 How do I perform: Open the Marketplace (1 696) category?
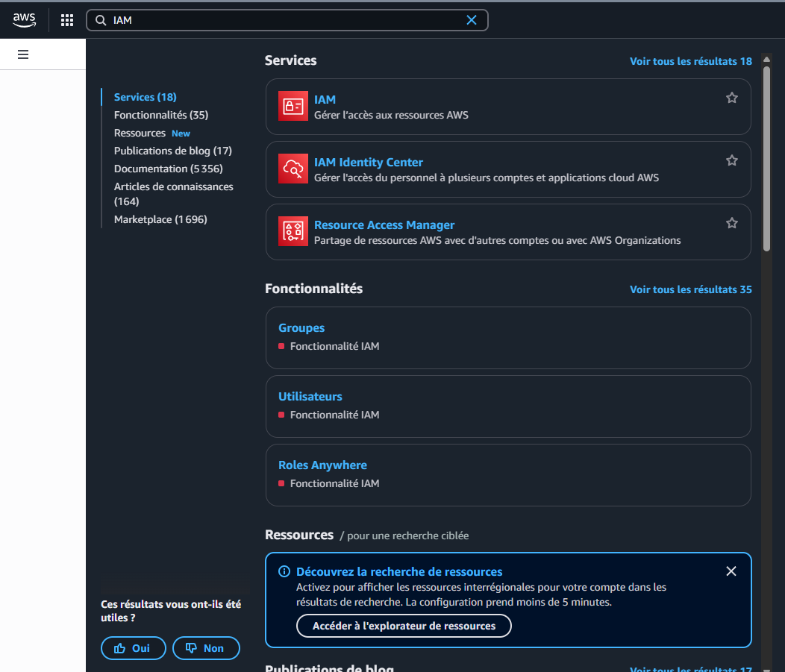[x=160, y=219]
